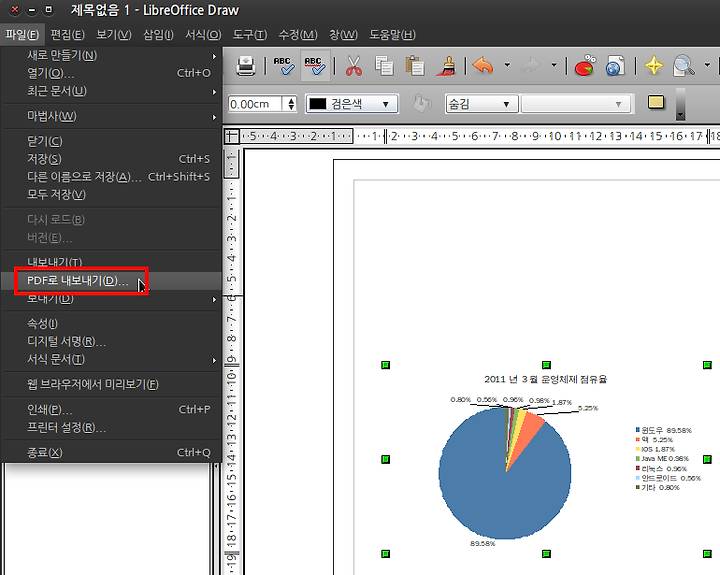Open the Redo history dropdown arrow

(554, 65)
